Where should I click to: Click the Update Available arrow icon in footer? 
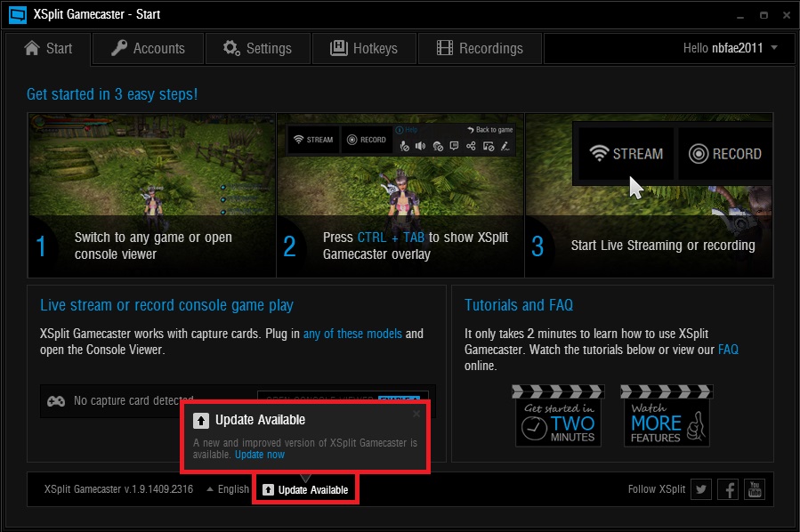269,490
